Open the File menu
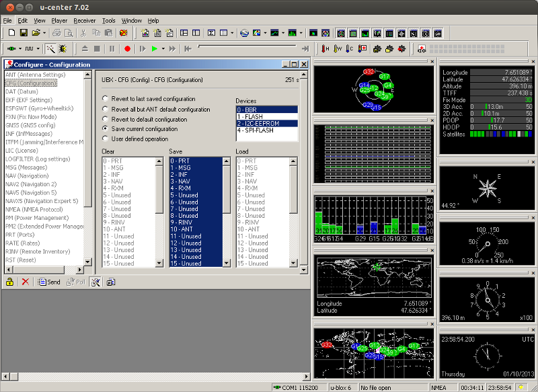The image size is (538, 392). tap(7, 21)
